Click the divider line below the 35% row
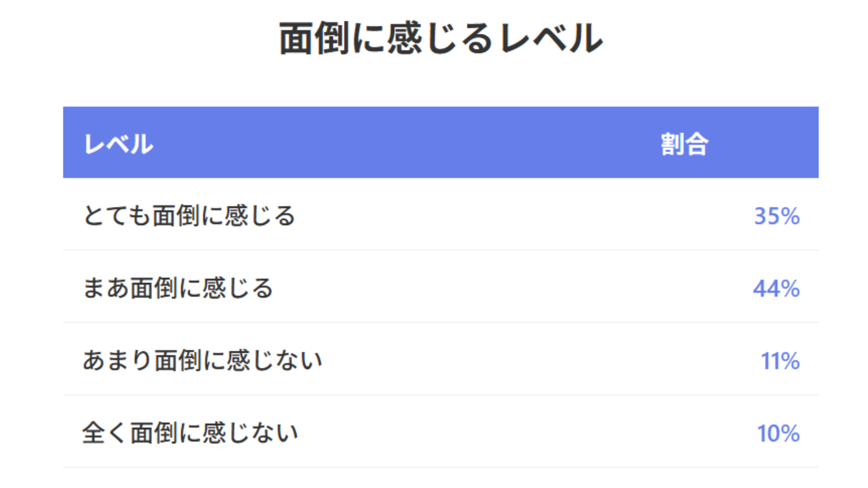This screenshot has height=488, width=868. point(441,250)
